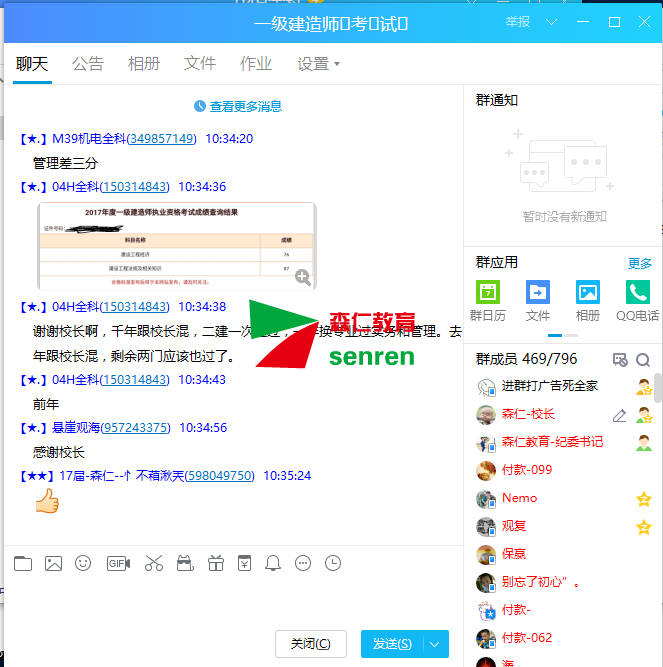Image resolution: width=663 pixels, height=667 pixels.
Task: Expand the send options arrow
Action: tap(435, 644)
